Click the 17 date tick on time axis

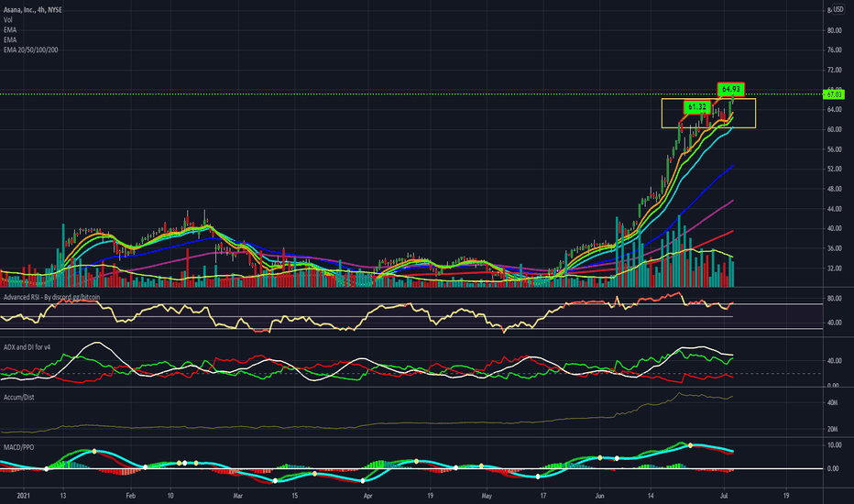[x=543, y=496]
